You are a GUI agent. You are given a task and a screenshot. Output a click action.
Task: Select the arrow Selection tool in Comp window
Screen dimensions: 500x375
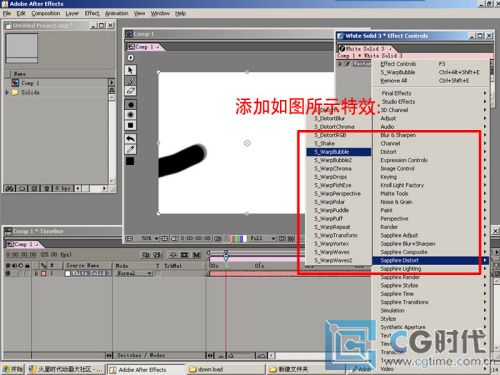click(130, 70)
